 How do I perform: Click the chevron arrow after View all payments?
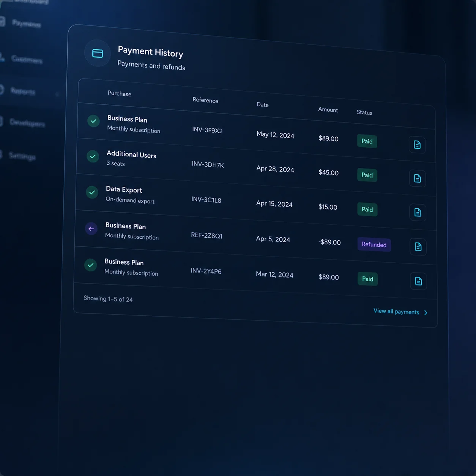(426, 313)
